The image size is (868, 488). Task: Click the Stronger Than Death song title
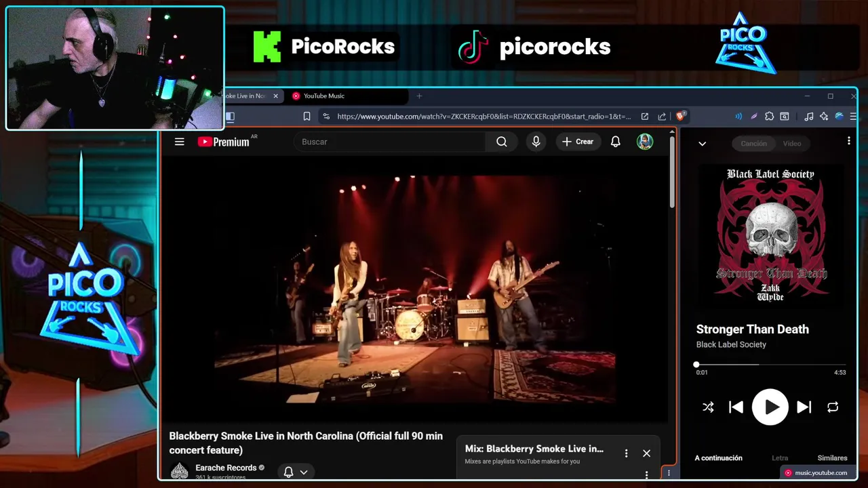click(x=752, y=329)
